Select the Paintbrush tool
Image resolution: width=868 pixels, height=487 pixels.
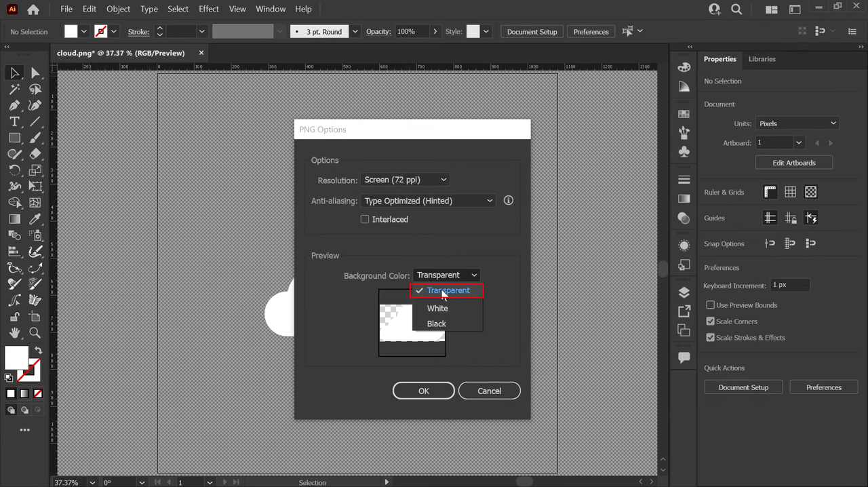[x=35, y=138]
